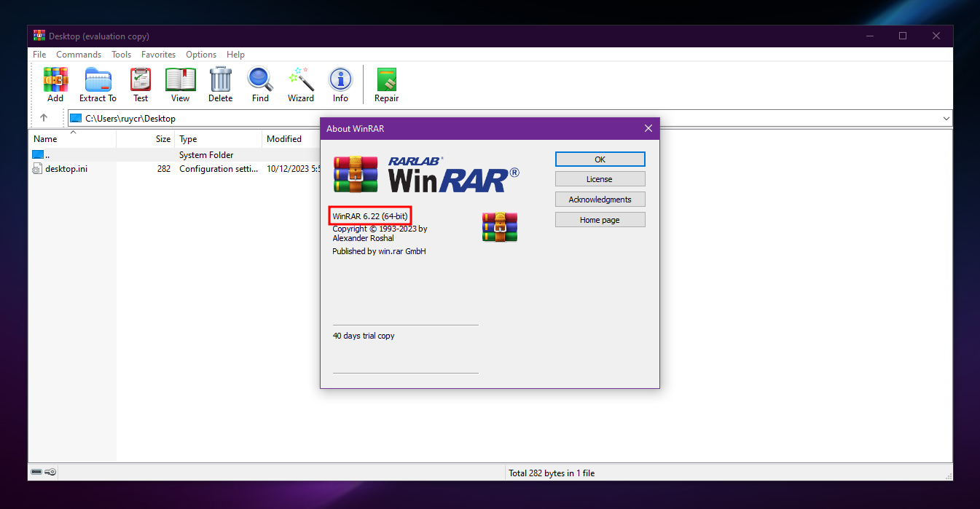Click the small WinRAR books icon in About dialog
Viewport: 980px width, 509px height.
pyautogui.click(x=500, y=227)
